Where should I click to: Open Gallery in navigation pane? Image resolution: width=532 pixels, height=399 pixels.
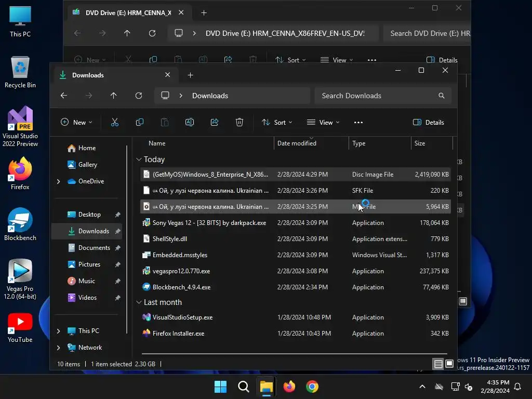[87, 165]
